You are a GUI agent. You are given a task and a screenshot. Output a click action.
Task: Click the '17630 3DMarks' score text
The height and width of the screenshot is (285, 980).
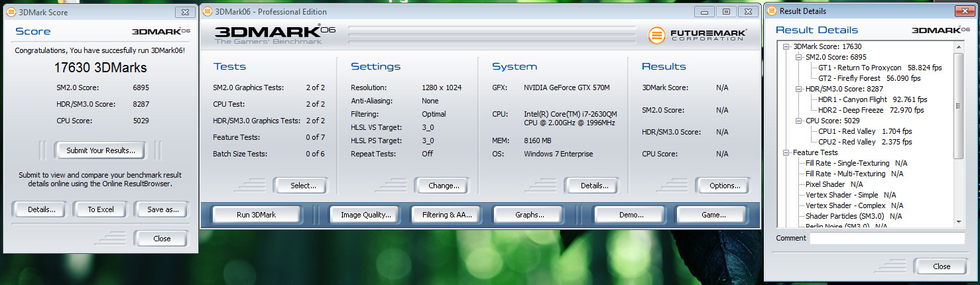(x=100, y=68)
